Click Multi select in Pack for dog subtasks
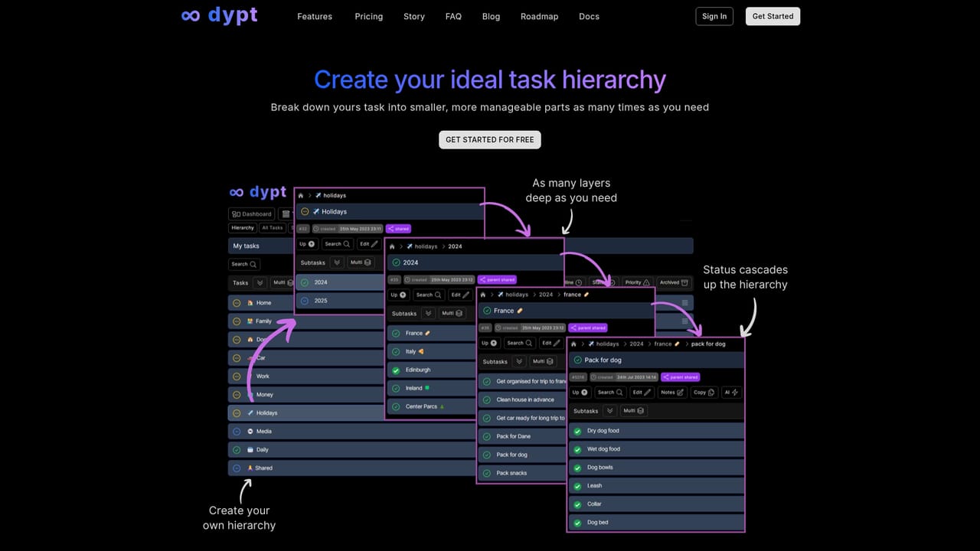This screenshot has width=980, height=551. 634,411
